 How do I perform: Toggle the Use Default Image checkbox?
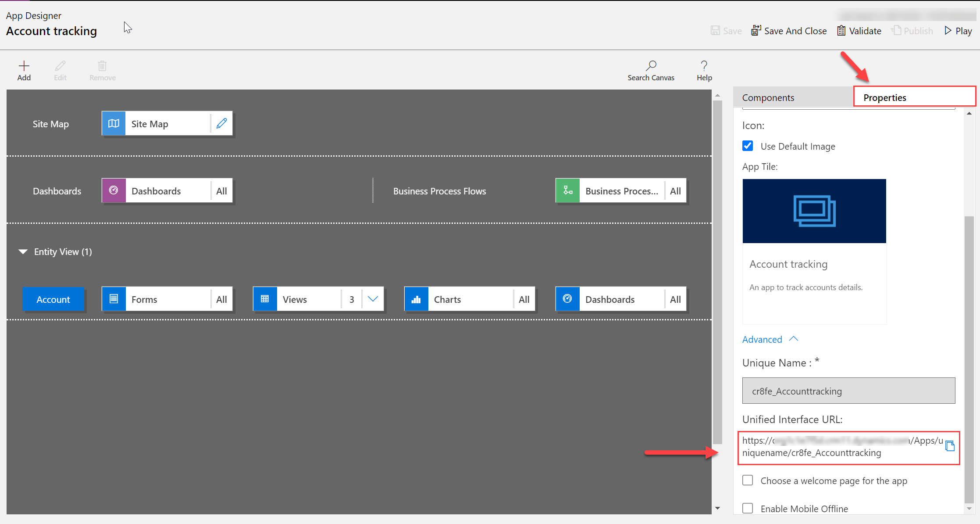click(x=748, y=146)
